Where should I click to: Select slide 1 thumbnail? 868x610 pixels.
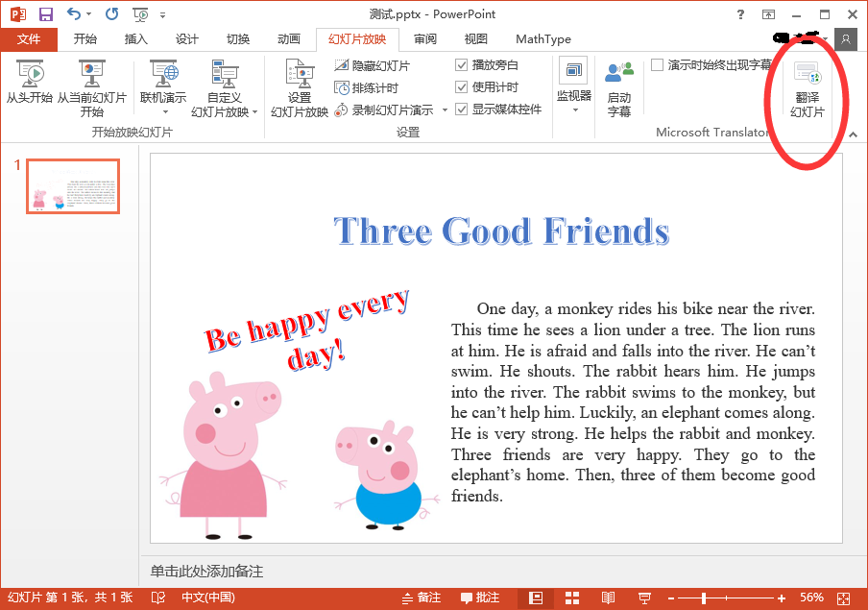pos(73,186)
